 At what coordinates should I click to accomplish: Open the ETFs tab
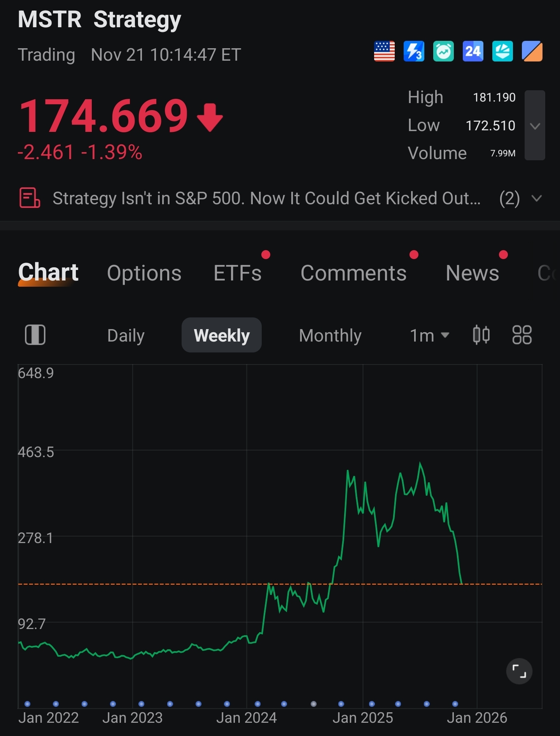238,273
